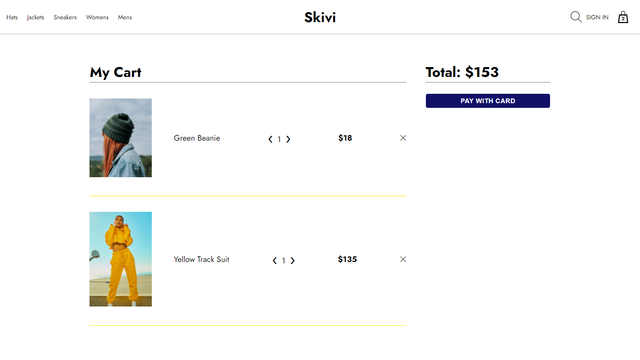
Task: Click the Pay With Card button
Action: point(488,101)
